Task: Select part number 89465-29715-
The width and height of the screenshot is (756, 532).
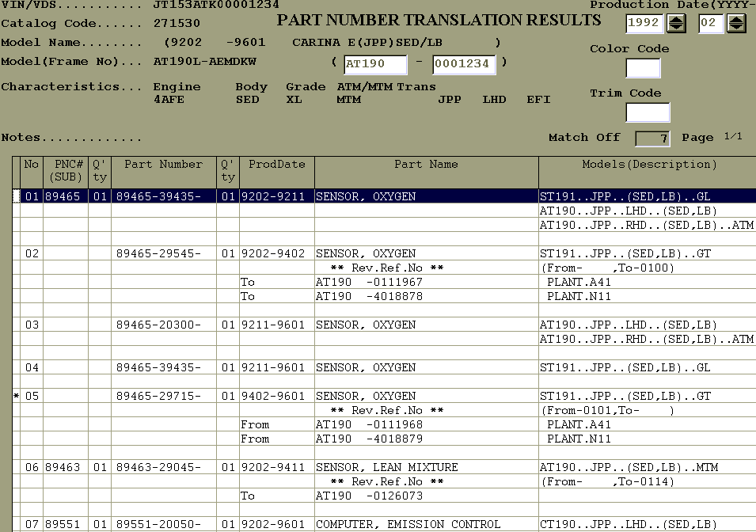Action: click(158, 396)
